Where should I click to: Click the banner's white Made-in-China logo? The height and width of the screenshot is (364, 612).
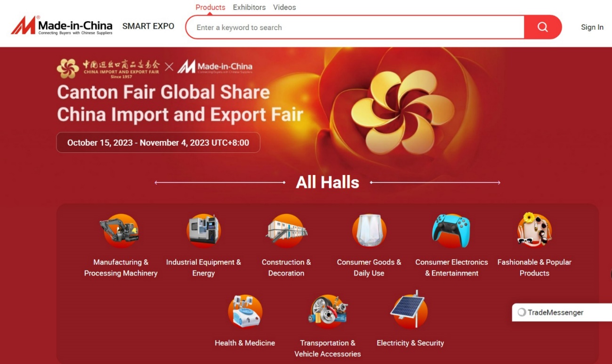[x=215, y=67]
